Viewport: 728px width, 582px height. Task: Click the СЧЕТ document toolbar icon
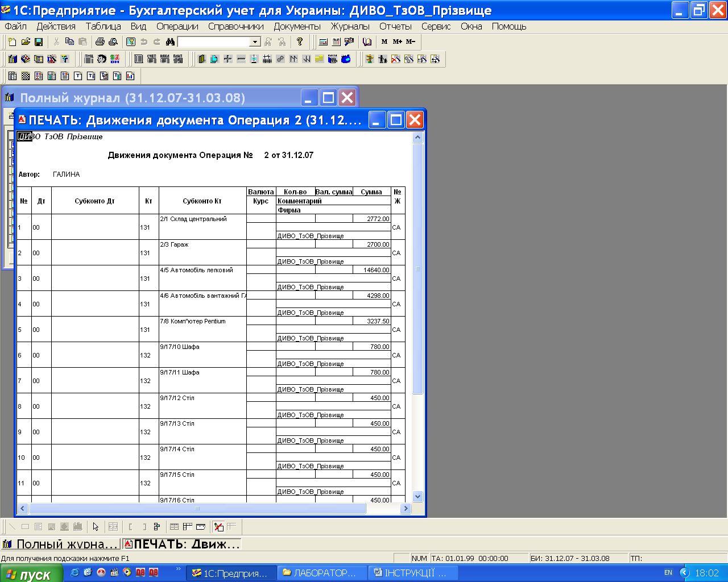[152, 59]
